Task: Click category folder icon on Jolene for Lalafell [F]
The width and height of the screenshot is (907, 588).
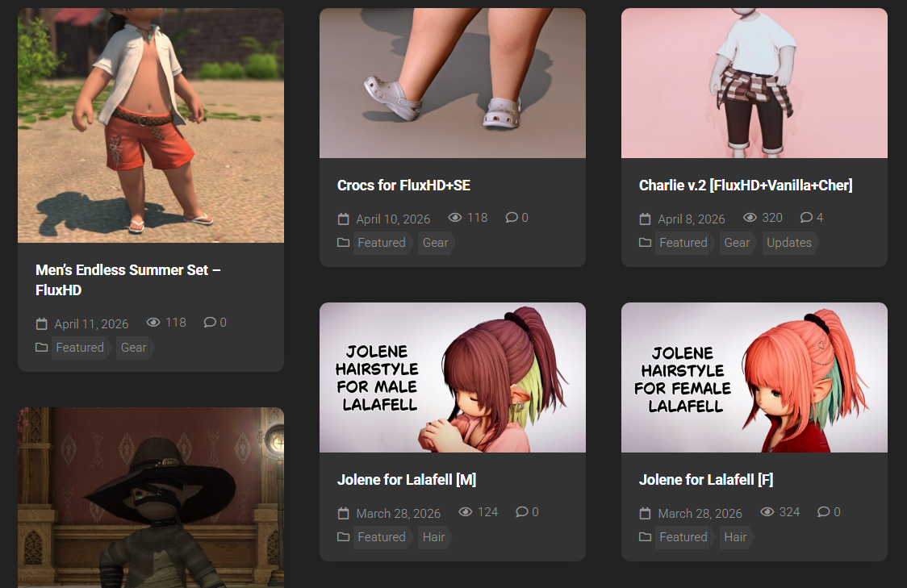Action: click(645, 537)
